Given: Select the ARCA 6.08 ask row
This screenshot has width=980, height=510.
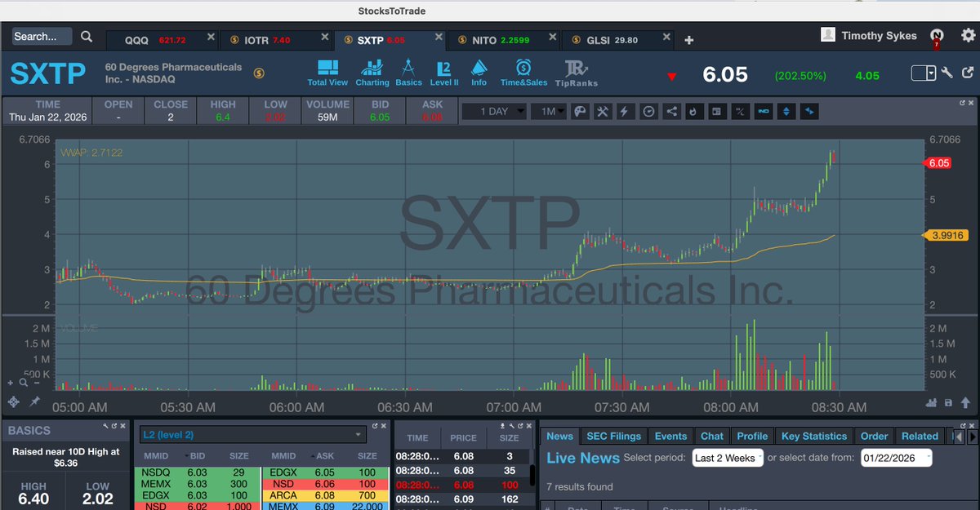Looking at the screenshot, I should click(x=327, y=495).
